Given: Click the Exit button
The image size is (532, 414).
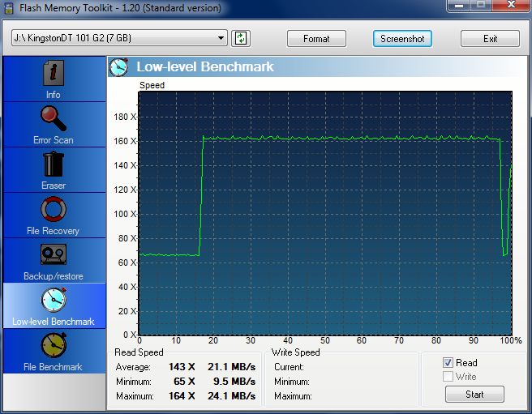Looking at the screenshot, I should (490, 39).
